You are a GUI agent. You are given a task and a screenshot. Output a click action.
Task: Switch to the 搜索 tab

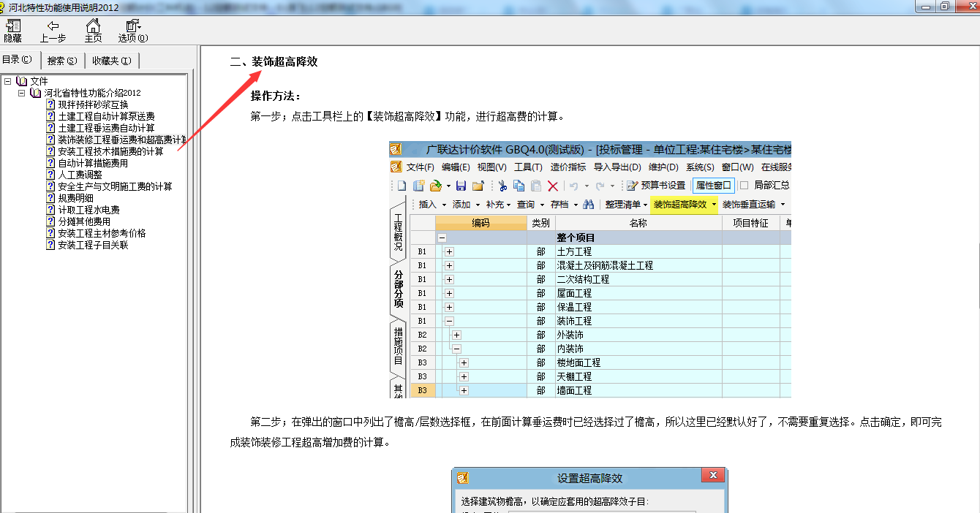point(62,61)
